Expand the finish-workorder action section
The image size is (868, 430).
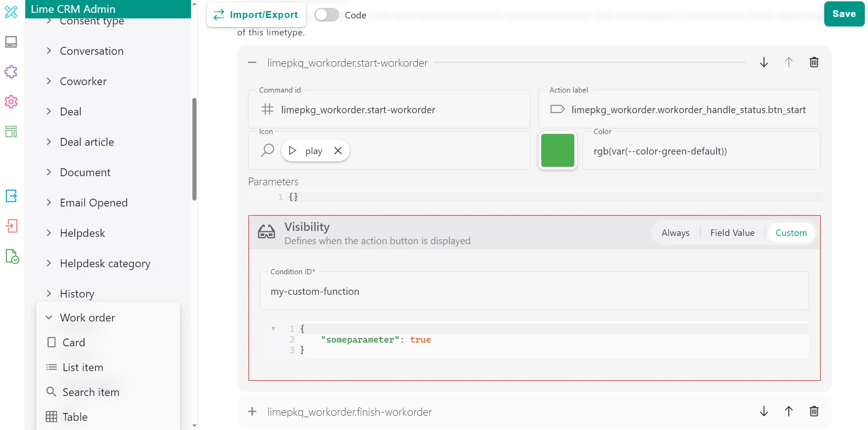pos(252,412)
